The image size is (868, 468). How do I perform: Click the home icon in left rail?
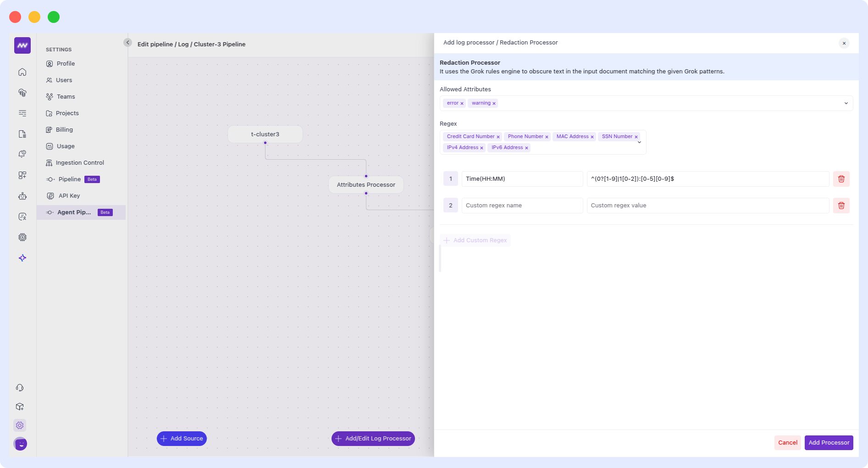click(22, 72)
